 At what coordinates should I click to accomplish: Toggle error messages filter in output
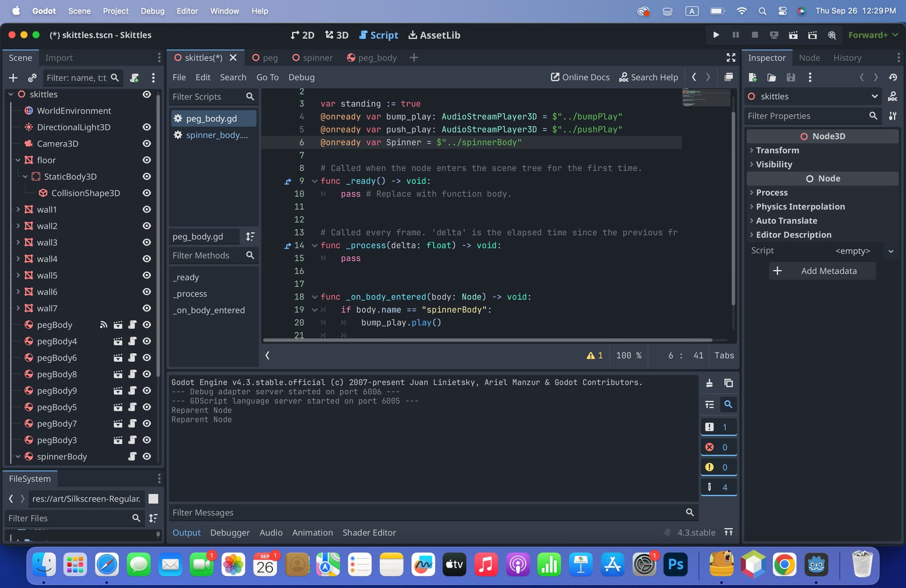click(719, 447)
